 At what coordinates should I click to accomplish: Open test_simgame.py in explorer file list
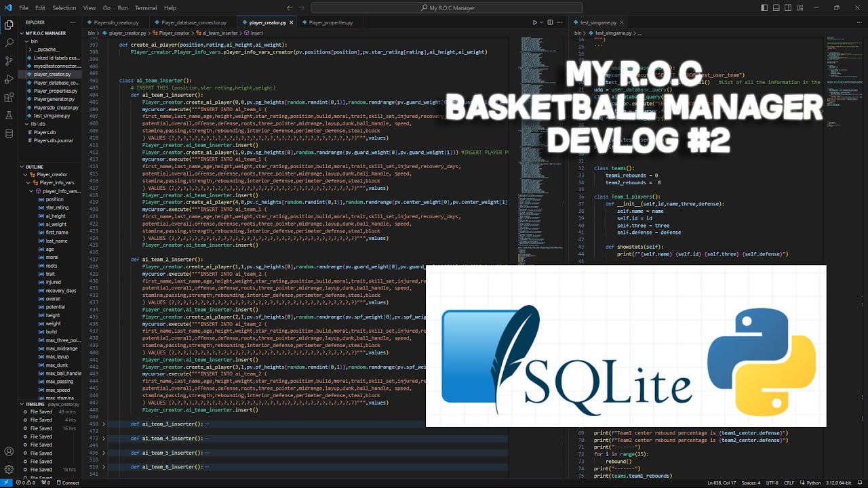(x=52, y=116)
